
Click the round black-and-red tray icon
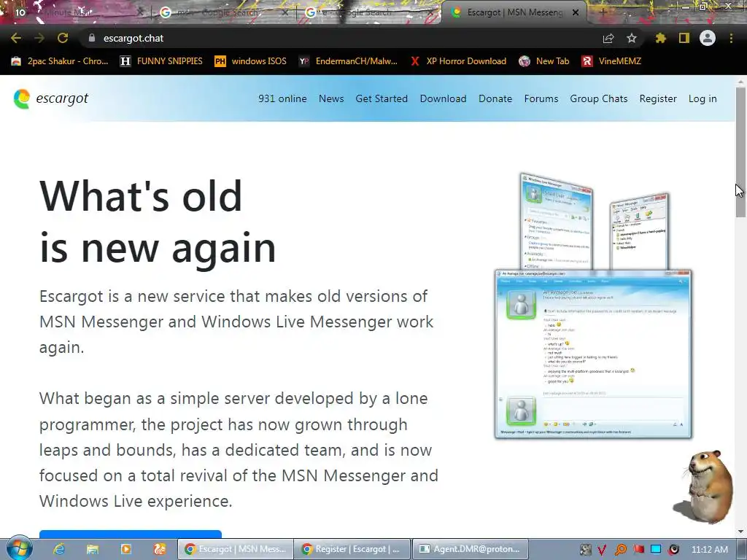click(673, 550)
